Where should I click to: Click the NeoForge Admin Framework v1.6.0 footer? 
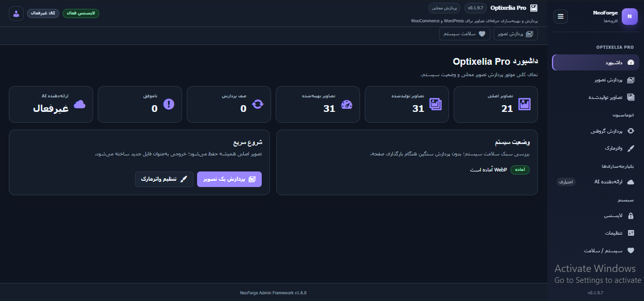pos(273,293)
